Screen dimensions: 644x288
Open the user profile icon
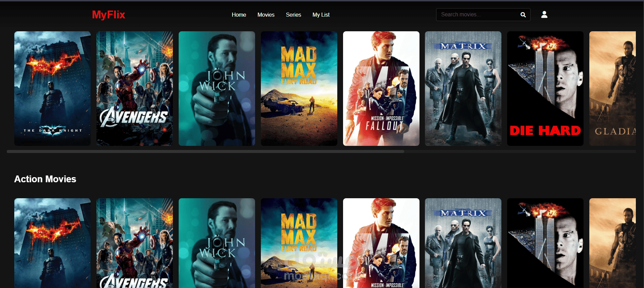[544, 14]
